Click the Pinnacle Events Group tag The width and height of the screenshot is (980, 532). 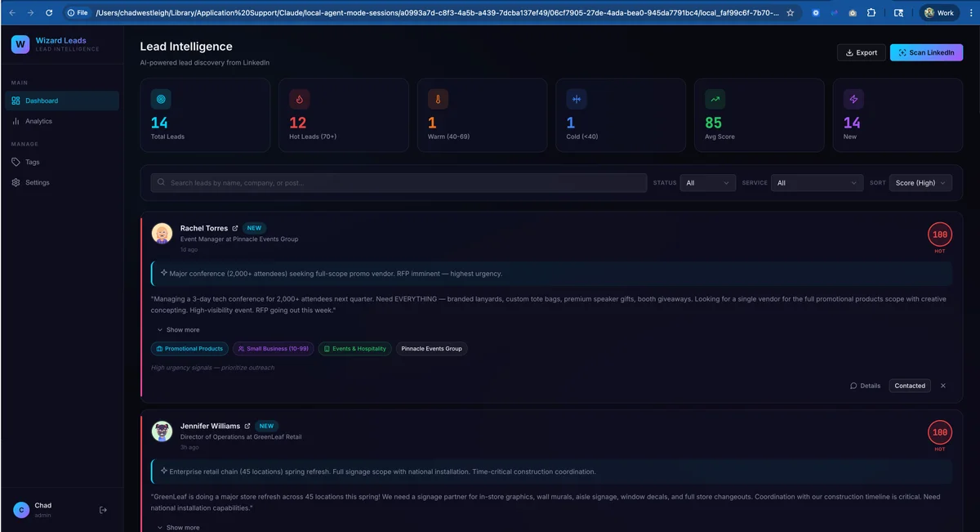point(432,348)
